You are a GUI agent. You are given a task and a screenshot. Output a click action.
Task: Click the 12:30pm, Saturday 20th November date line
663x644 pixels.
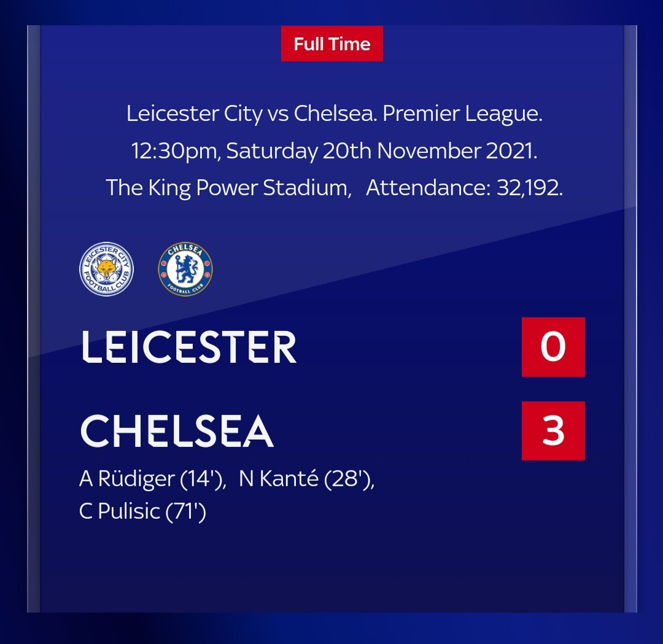pyautogui.click(x=334, y=151)
